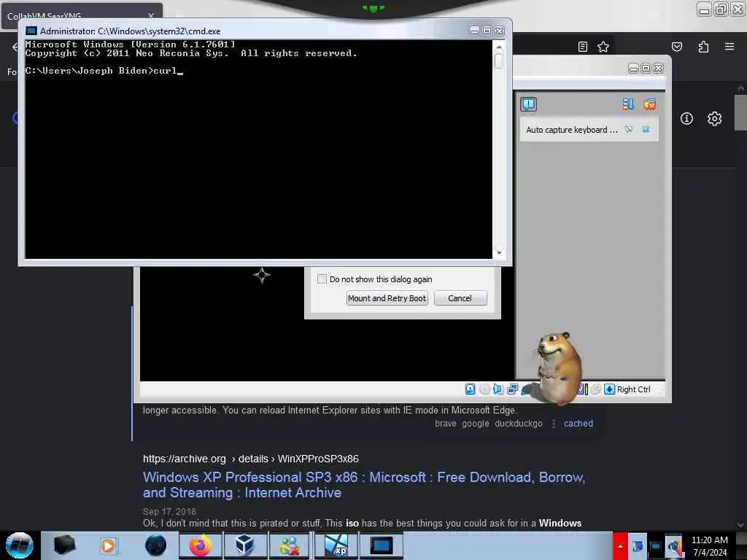This screenshot has width=747, height=560.
Task: Restore down the Firefox window
Action: coord(720,9)
